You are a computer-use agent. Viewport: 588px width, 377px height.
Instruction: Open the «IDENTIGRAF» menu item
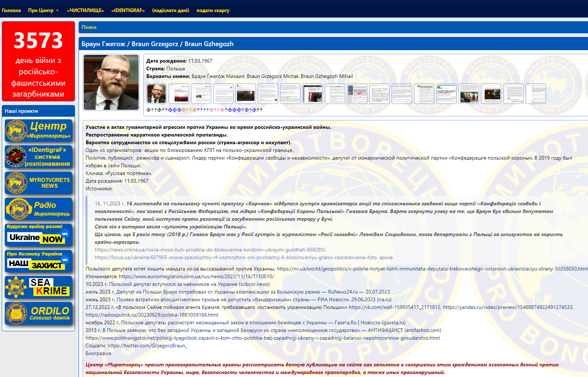coord(128,11)
